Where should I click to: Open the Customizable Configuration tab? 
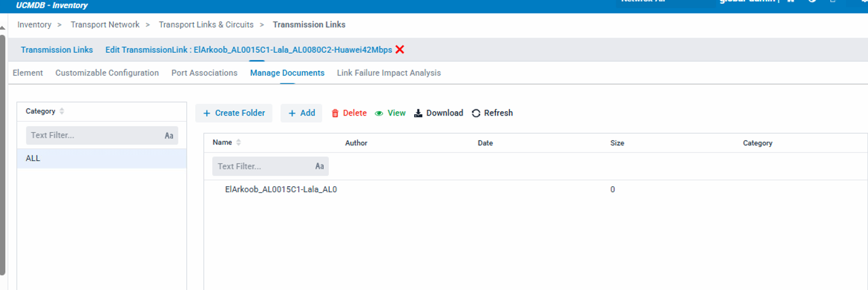[107, 72]
